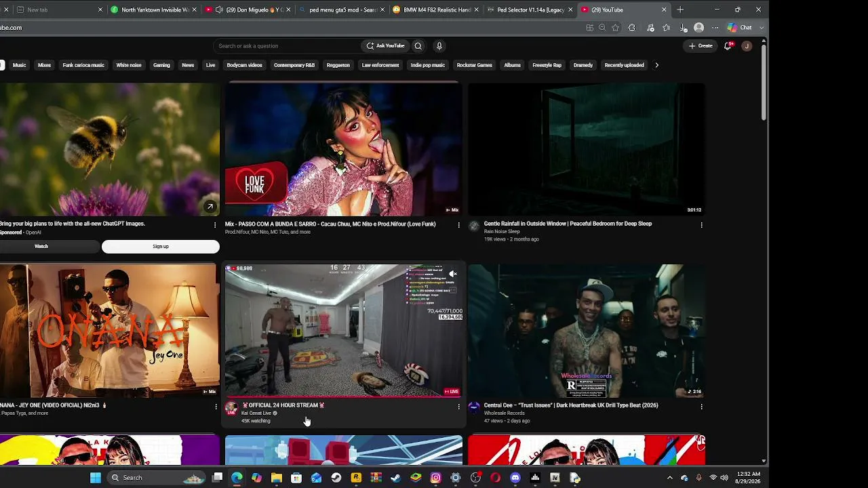Click the Windows taskbar Search box
Screen dimensions: 868x488
pos(155,478)
